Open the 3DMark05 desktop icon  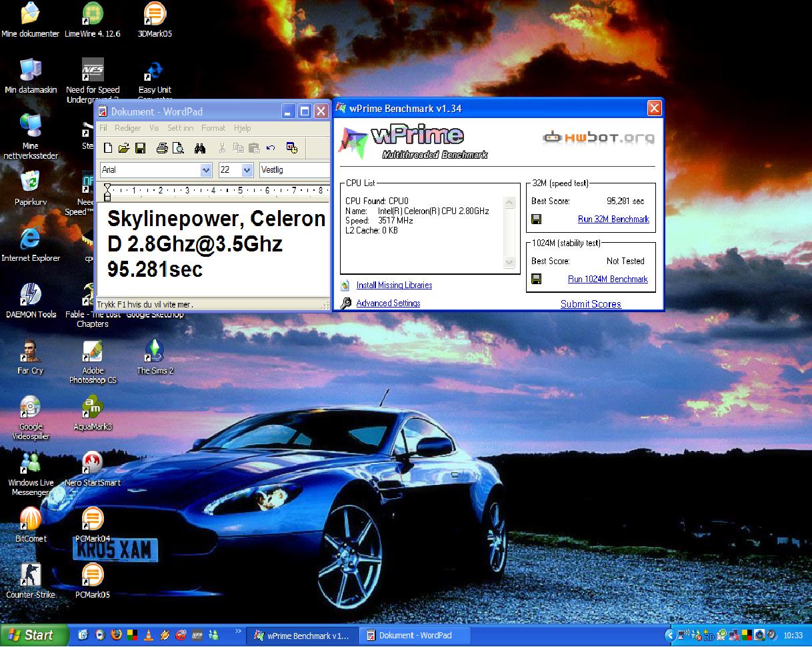pyautogui.click(x=155, y=20)
